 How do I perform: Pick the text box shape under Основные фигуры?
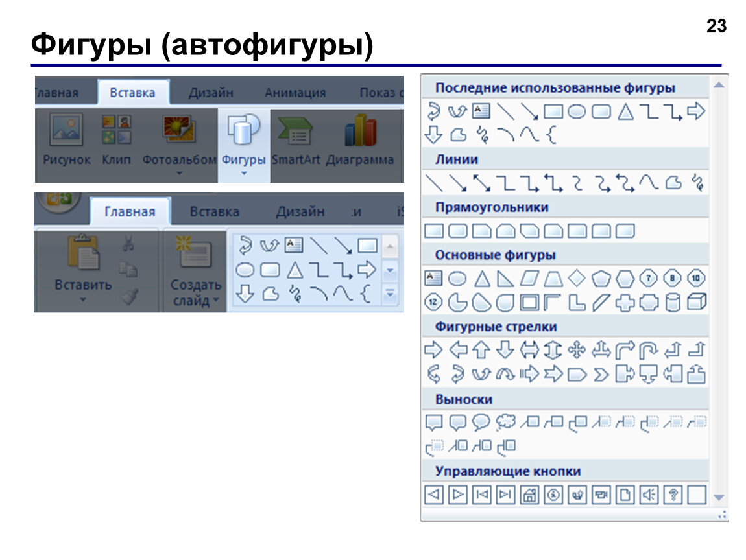pyautogui.click(x=433, y=278)
